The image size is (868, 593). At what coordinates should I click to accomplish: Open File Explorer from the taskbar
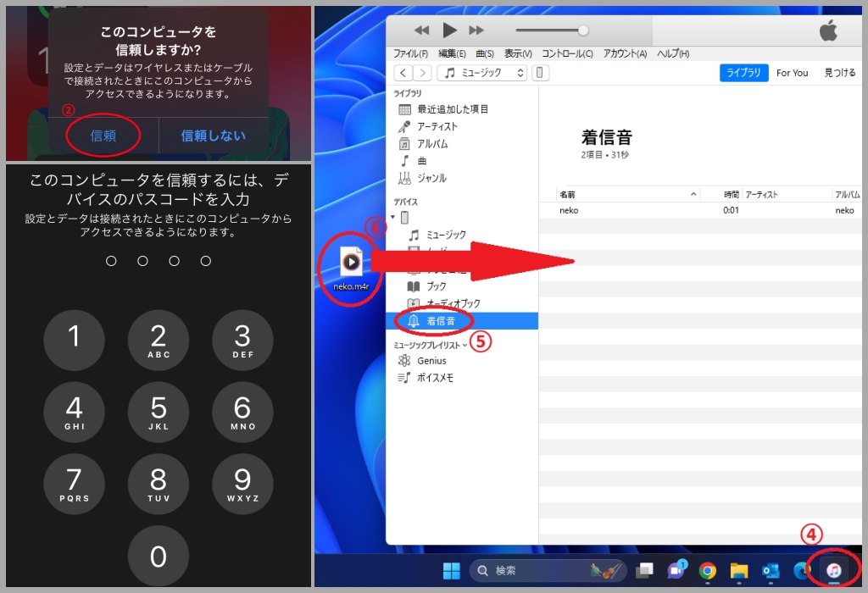tap(739, 570)
